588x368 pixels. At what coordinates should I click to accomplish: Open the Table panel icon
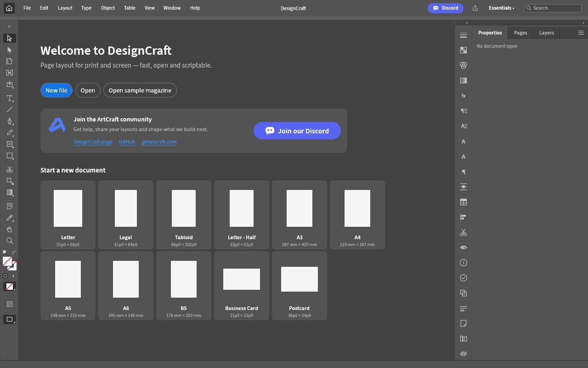pyautogui.click(x=464, y=202)
